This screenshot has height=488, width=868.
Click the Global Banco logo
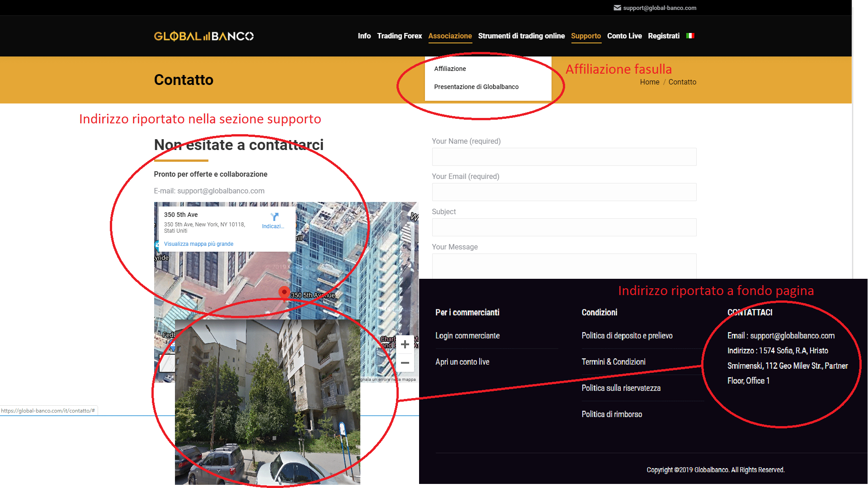[x=204, y=36]
